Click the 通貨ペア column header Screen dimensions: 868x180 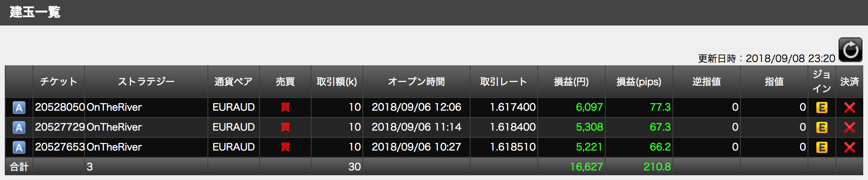coord(234,82)
